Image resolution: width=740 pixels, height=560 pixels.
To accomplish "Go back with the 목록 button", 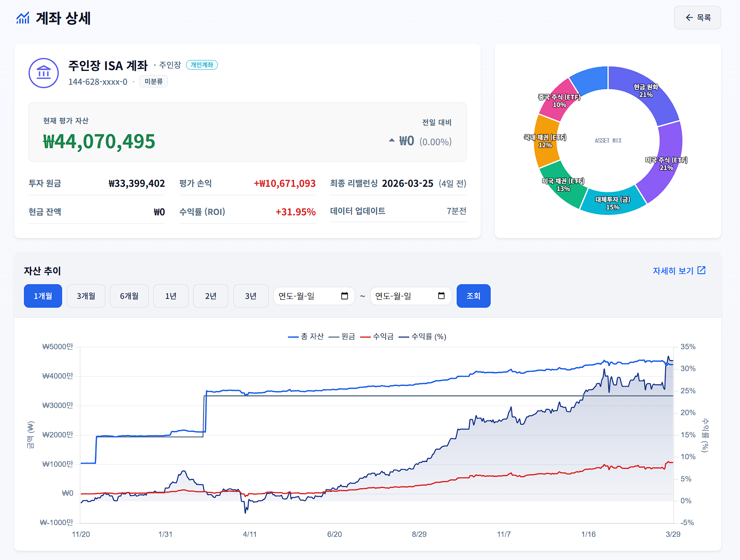I will point(697,18).
